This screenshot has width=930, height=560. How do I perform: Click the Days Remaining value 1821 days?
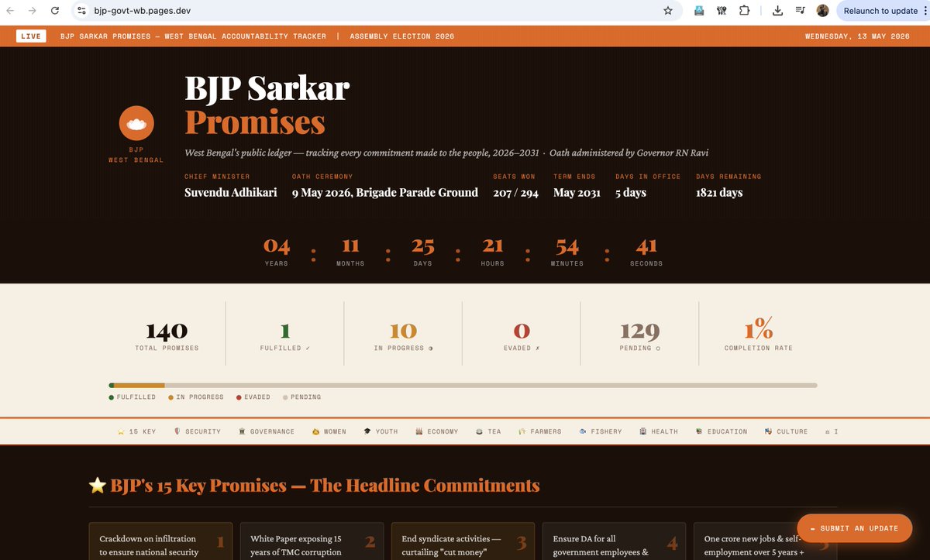(x=719, y=193)
